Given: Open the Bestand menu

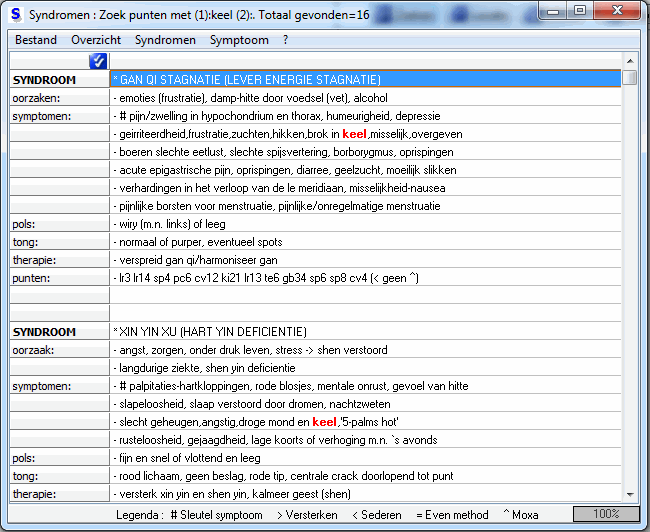Looking at the screenshot, I should pos(35,40).
